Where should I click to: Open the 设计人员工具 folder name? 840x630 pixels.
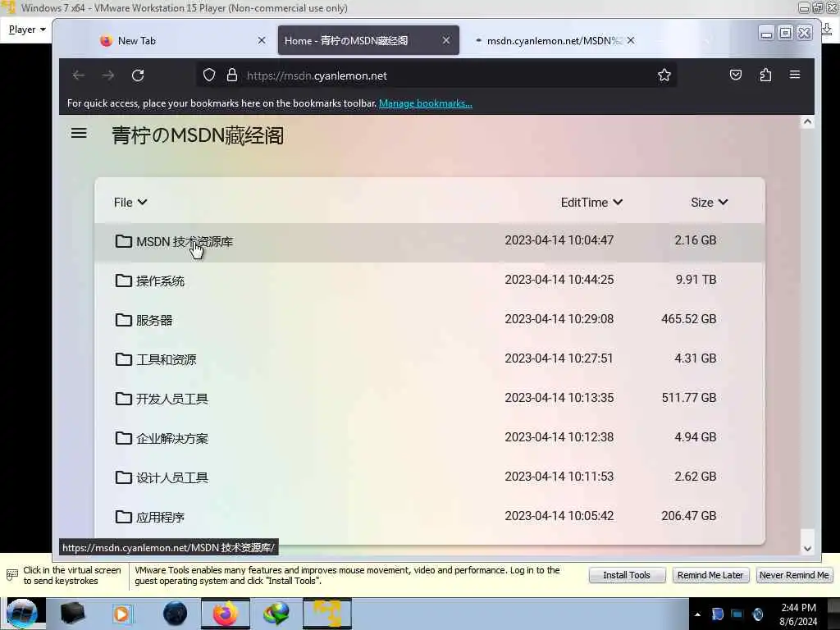coord(172,478)
